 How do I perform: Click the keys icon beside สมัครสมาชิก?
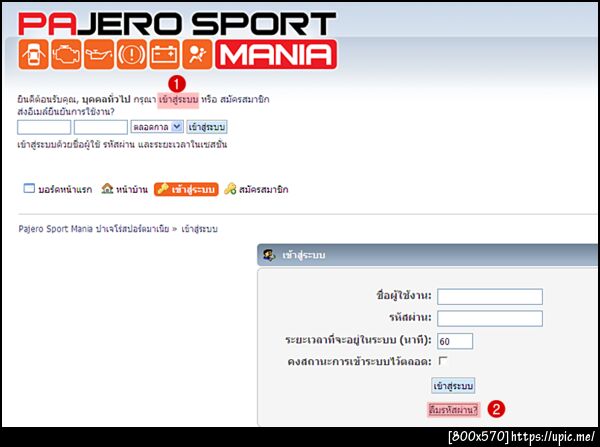coord(230,189)
